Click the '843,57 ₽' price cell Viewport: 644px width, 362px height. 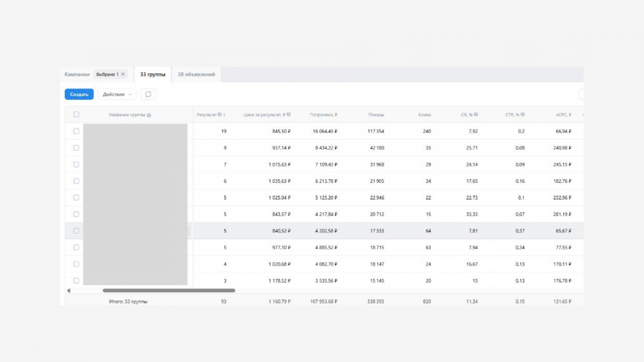coord(281,214)
